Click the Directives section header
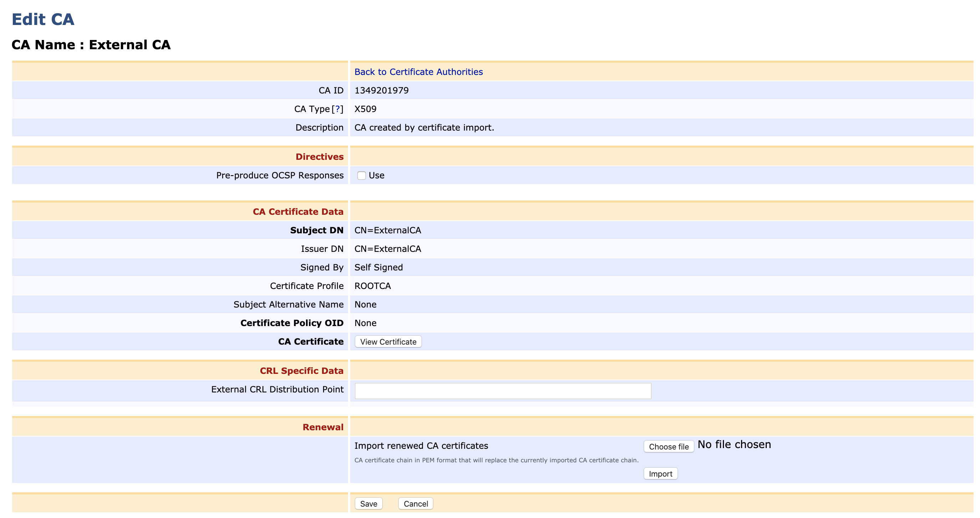This screenshot has width=980, height=518. [319, 156]
